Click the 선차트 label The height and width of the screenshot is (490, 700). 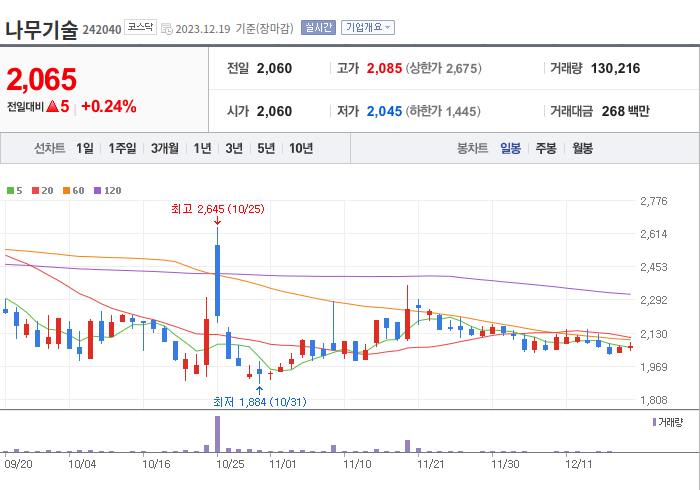click(50, 148)
